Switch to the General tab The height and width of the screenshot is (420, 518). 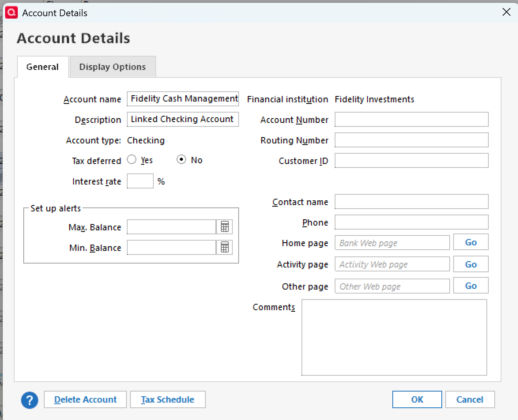(43, 67)
